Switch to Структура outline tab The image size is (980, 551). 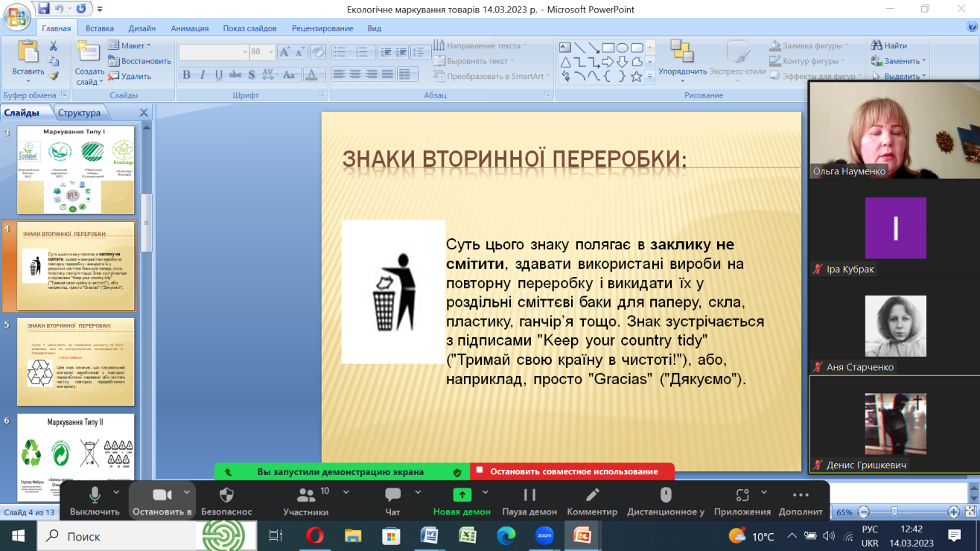coord(80,112)
